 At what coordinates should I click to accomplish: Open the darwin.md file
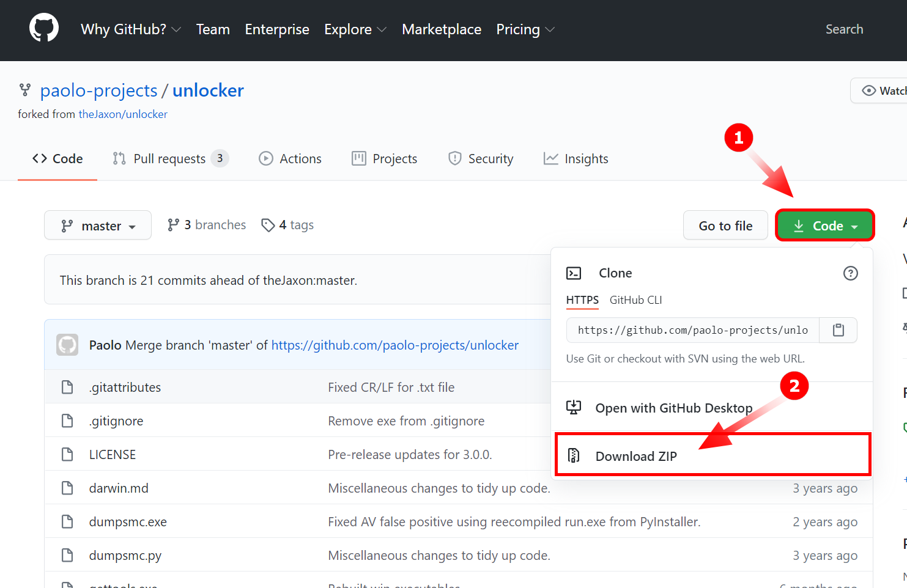pos(119,488)
